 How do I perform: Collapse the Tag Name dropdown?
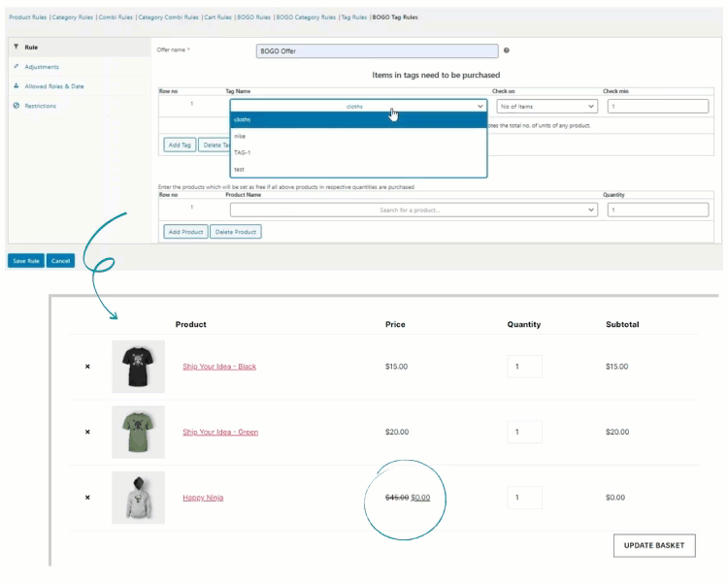(358, 107)
